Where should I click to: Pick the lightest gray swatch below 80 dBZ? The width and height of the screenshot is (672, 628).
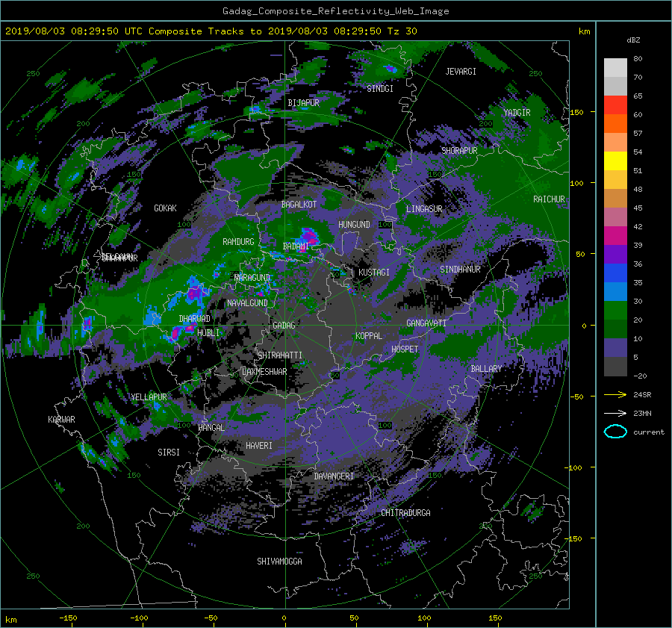point(615,68)
